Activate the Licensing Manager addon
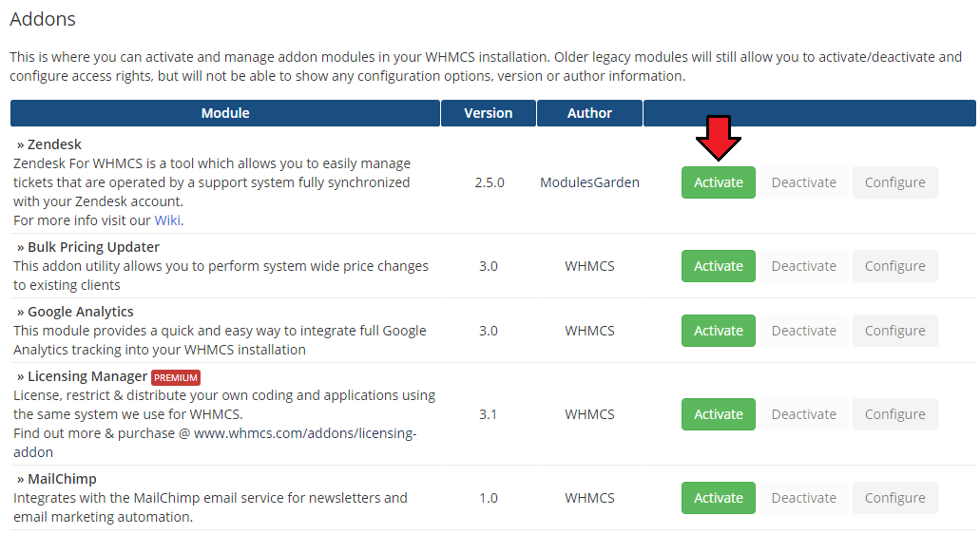This screenshot has height=535, width=980. pos(718,414)
